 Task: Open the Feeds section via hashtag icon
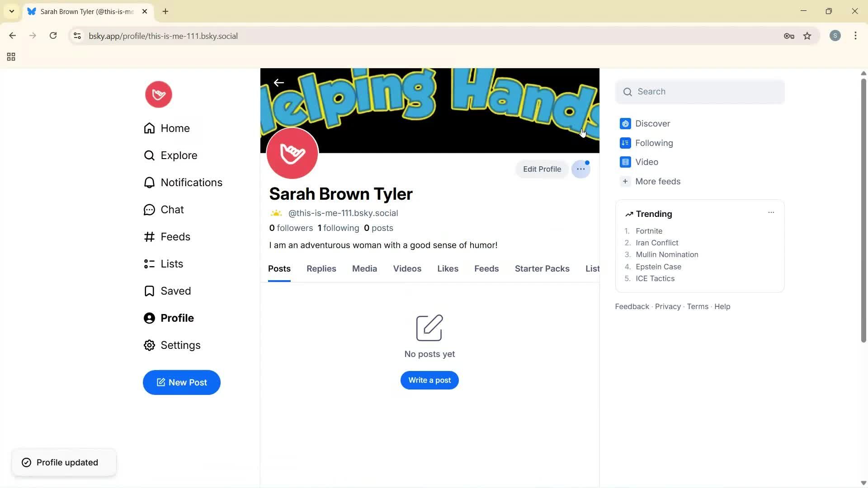(150, 236)
